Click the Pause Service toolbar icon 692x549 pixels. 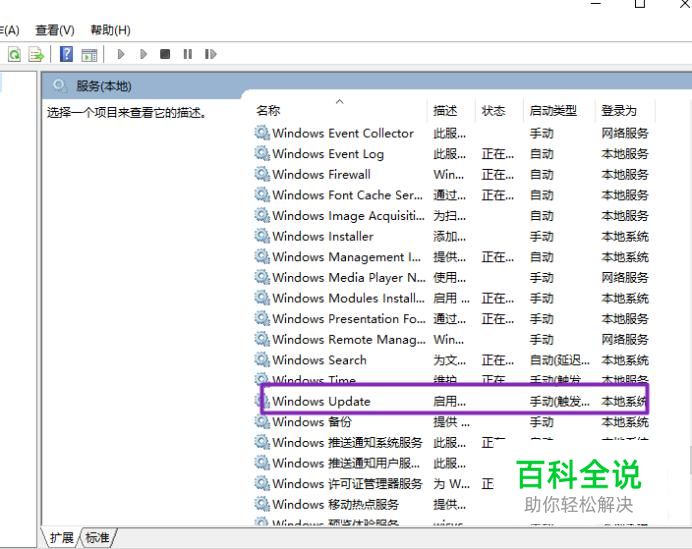[x=188, y=54]
